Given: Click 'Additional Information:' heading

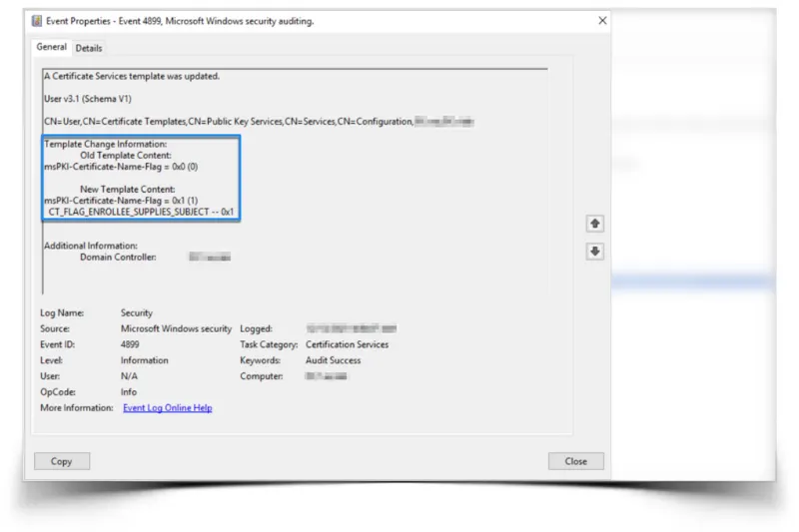Looking at the screenshot, I should click(x=91, y=246).
